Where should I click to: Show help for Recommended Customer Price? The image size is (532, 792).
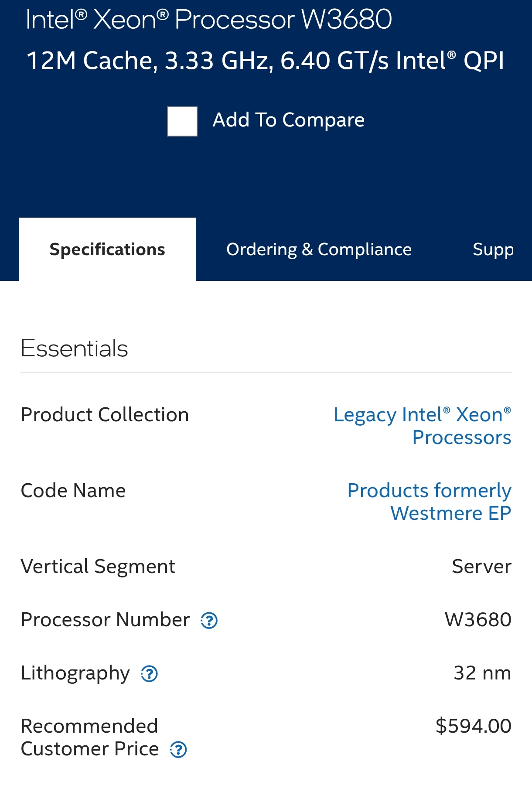point(178,750)
